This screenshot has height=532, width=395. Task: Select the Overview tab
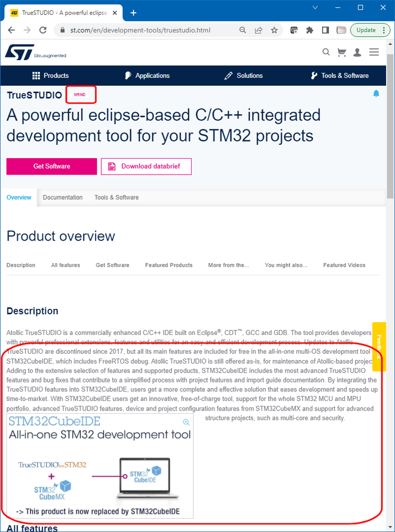(19, 198)
